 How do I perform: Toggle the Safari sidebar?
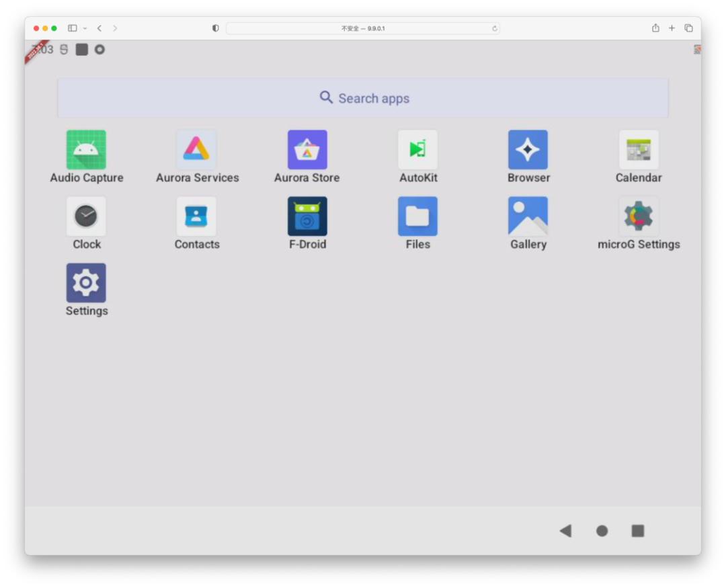[72, 28]
